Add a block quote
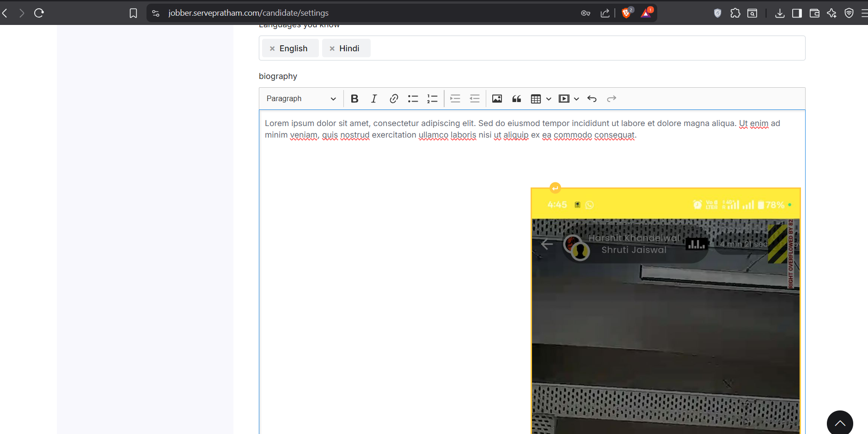Viewport: 868px width, 434px height. (517, 99)
